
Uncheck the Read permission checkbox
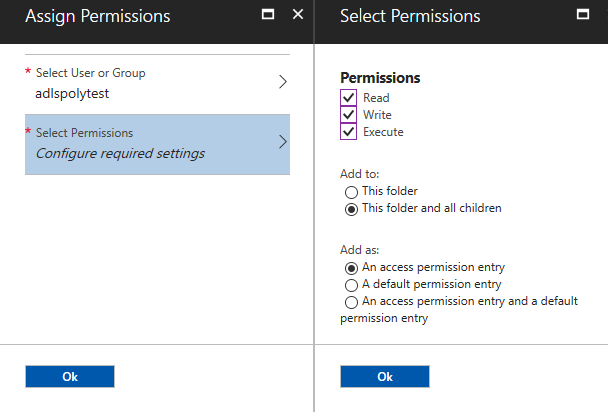[348, 98]
